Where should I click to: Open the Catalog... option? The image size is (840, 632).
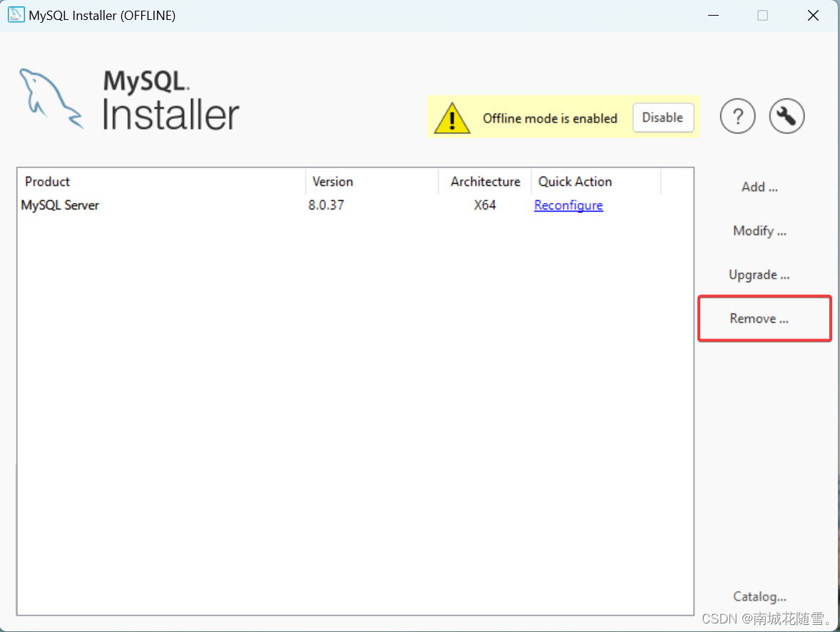pyautogui.click(x=759, y=596)
